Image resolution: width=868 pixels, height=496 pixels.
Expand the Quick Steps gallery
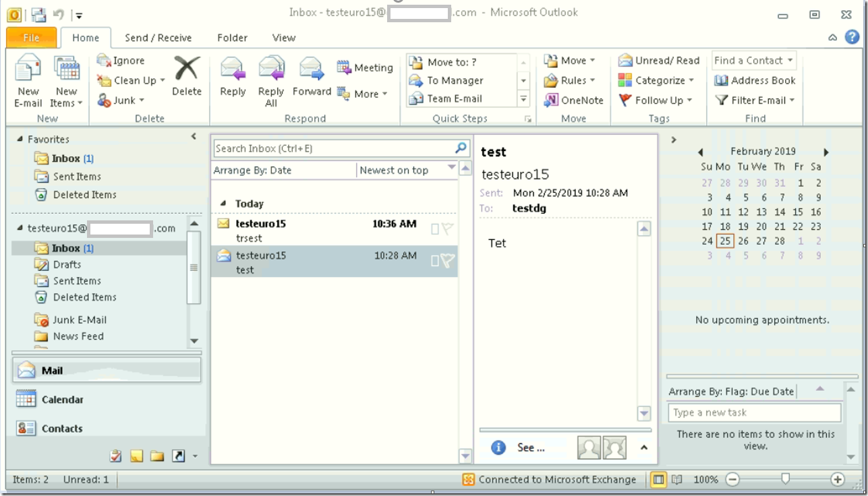tap(523, 98)
